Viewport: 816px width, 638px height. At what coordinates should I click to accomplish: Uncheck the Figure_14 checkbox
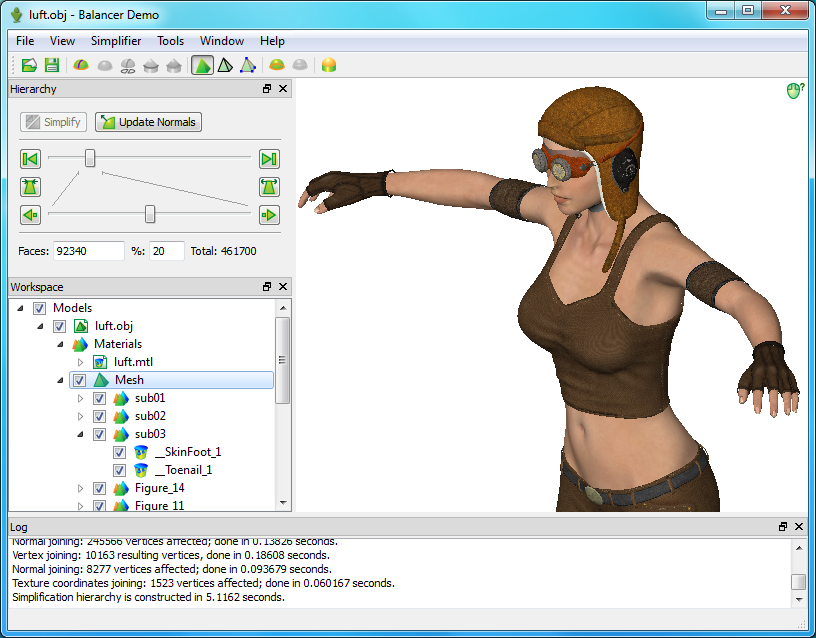tap(99, 488)
